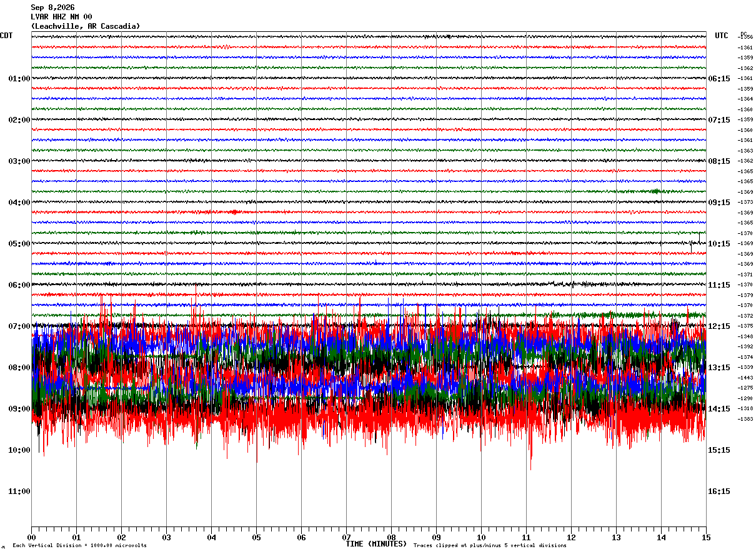
Task: Click the Leachville, AR Cascadia location text
Action: 86,26
